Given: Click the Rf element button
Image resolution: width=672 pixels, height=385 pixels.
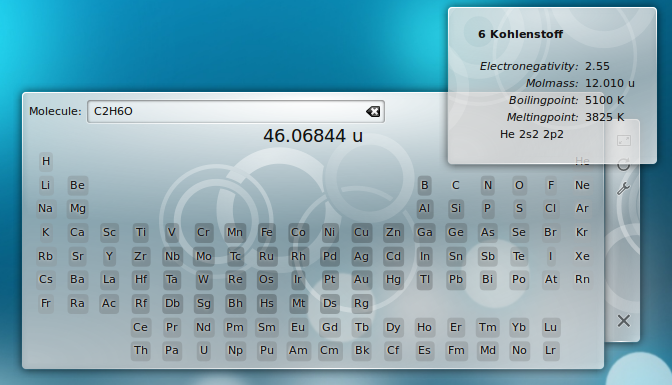Looking at the screenshot, I should [x=141, y=304].
